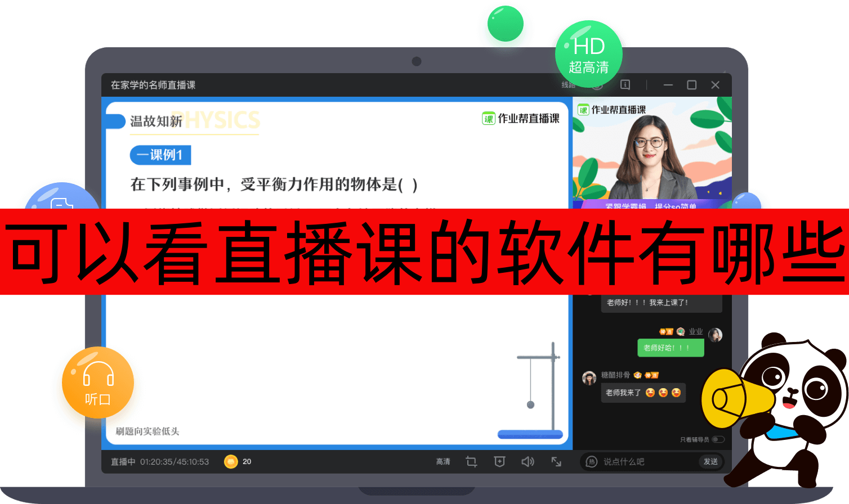The height and width of the screenshot is (504, 849).
Task: Mute the live stream speaker icon
Action: pos(528,461)
